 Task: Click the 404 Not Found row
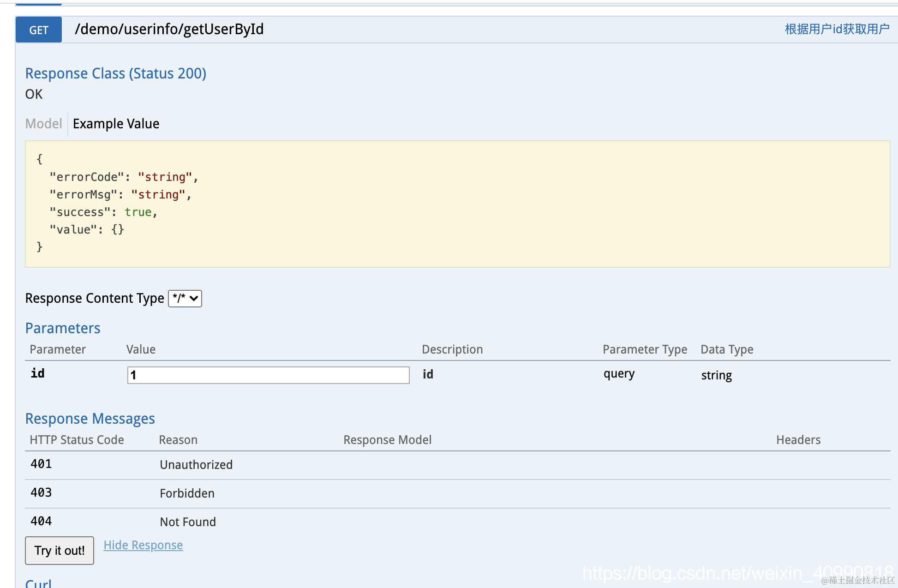pyautogui.click(x=188, y=522)
